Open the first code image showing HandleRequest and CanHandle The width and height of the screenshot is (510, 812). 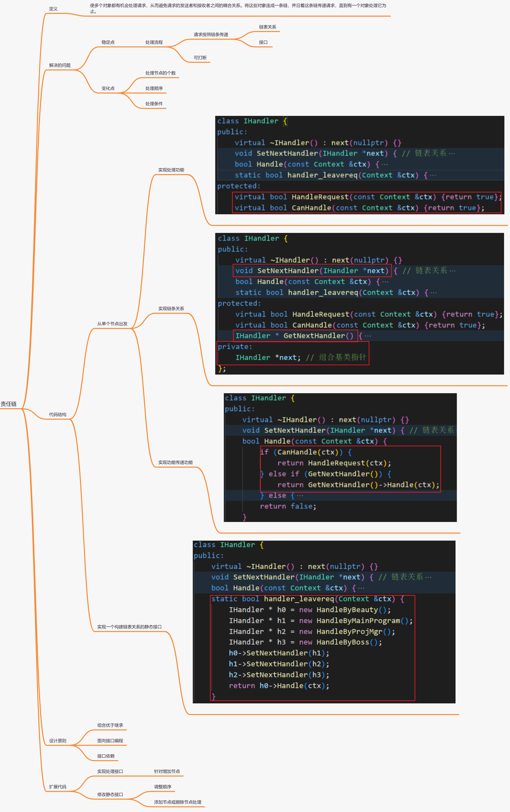(x=360, y=165)
